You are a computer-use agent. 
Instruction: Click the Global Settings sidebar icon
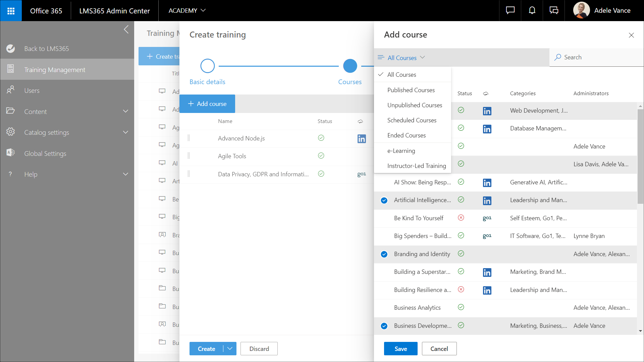[11, 153]
